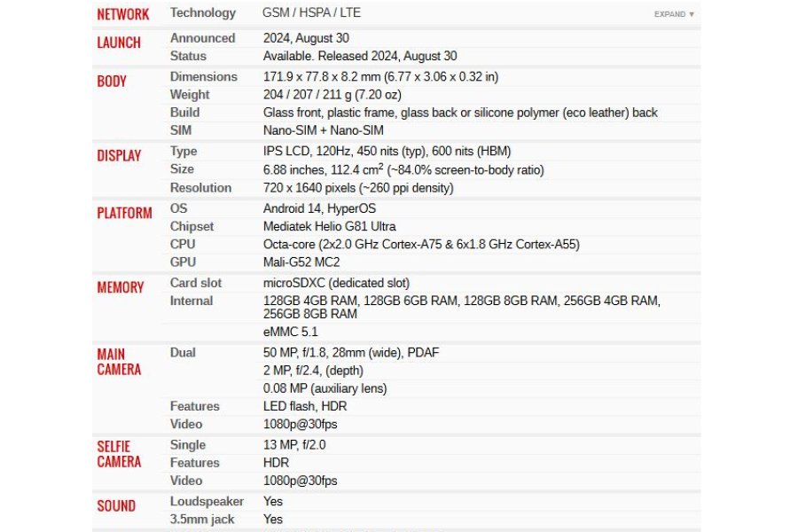Open the Card slot spec label
Screen dimensions: 798x532
[196, 283]
